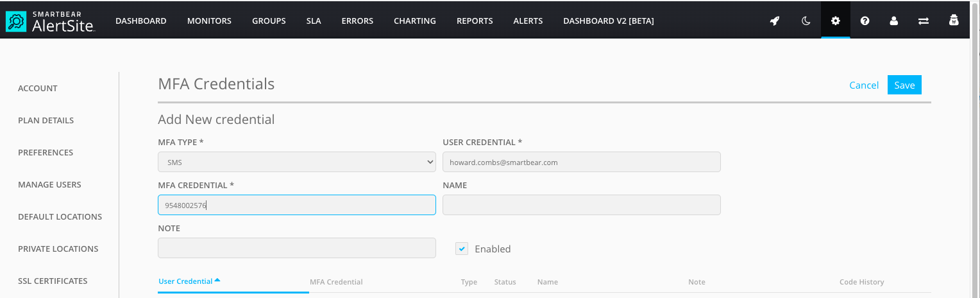Open the MFA Type dropdown
The width and height of the screenshot is (980, 298).
tap(296, 162)
